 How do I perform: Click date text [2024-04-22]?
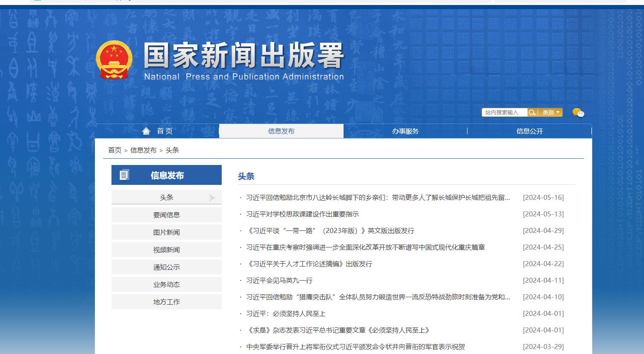pyautogui.click(x=543, y=264)
